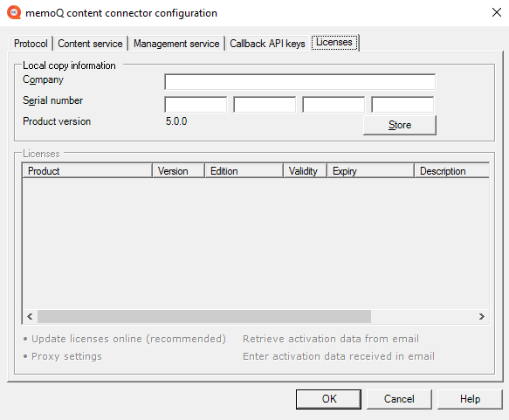Open the Content service tab
This screenshot has width=509, height=420.
pos(90,44)
